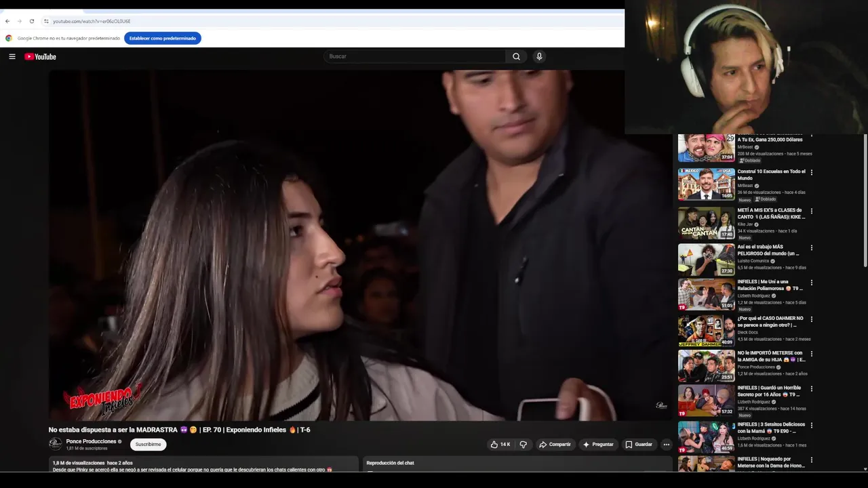
Task: Click the main video player
Action: (360, 245)
